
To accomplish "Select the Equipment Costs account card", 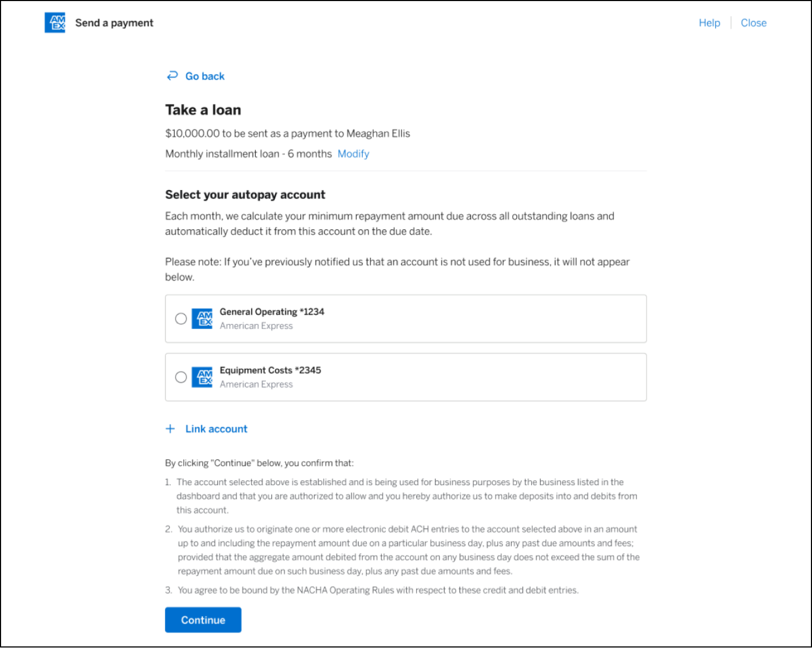I will click(x=406, y=377).
